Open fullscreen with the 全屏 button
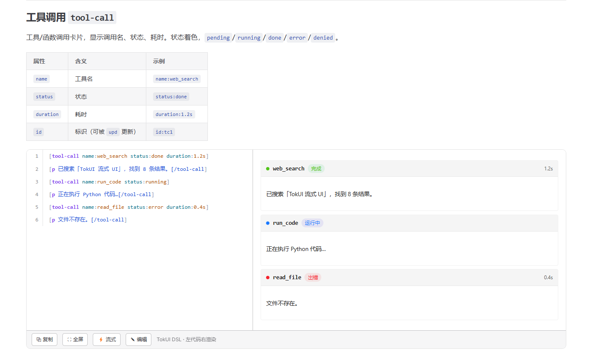This screenshot has width=592, height=364. (x=75, y=340)
